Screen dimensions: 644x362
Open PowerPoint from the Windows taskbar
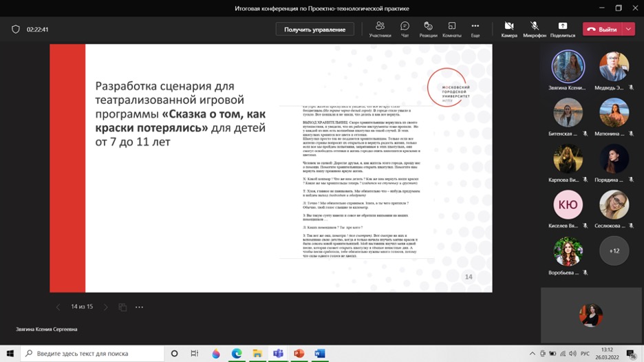click(x=299, y=353)
